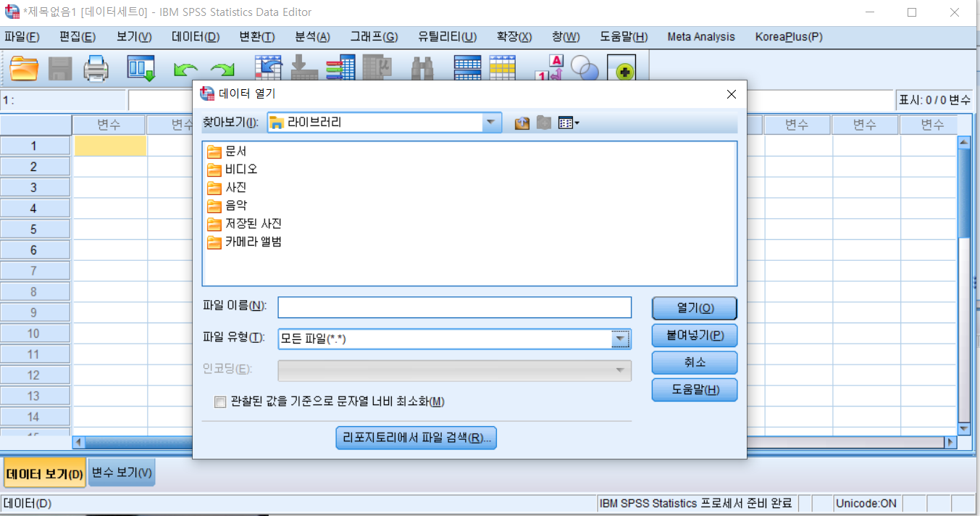Image resolution: width=980 pixels, height=516 pixels.
Task: Click the green Undo arrow icon
Action: [x=185, y=70]
